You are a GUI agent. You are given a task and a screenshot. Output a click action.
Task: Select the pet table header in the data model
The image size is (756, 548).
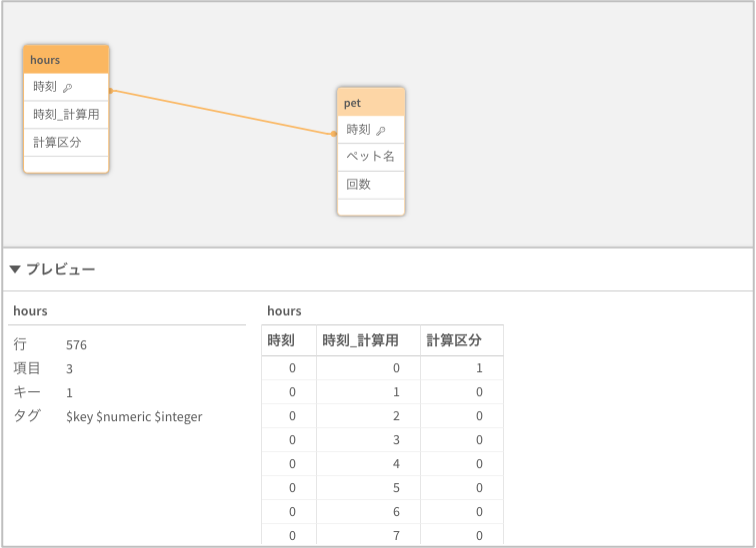[371, 103]
